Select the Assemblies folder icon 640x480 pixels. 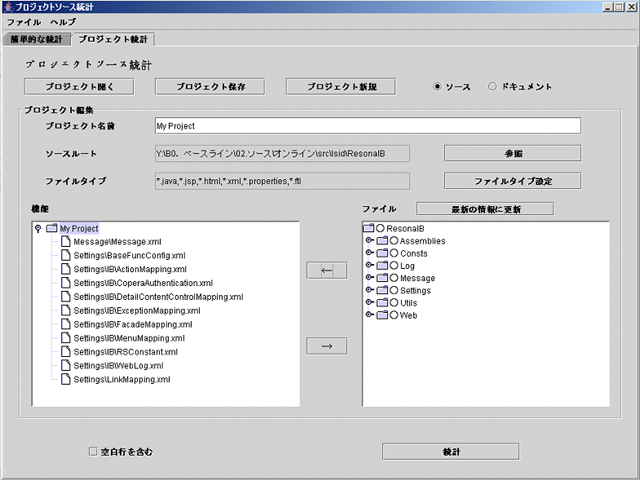[382, 241]
